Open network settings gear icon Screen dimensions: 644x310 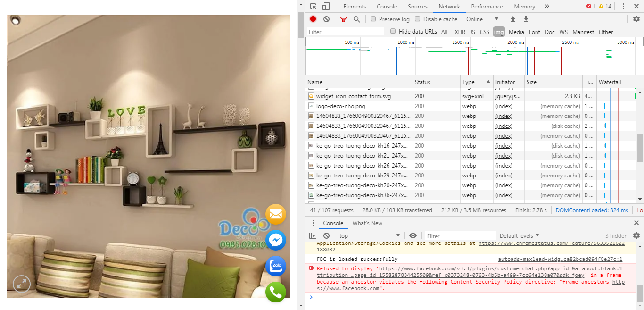tap(636, 19)
